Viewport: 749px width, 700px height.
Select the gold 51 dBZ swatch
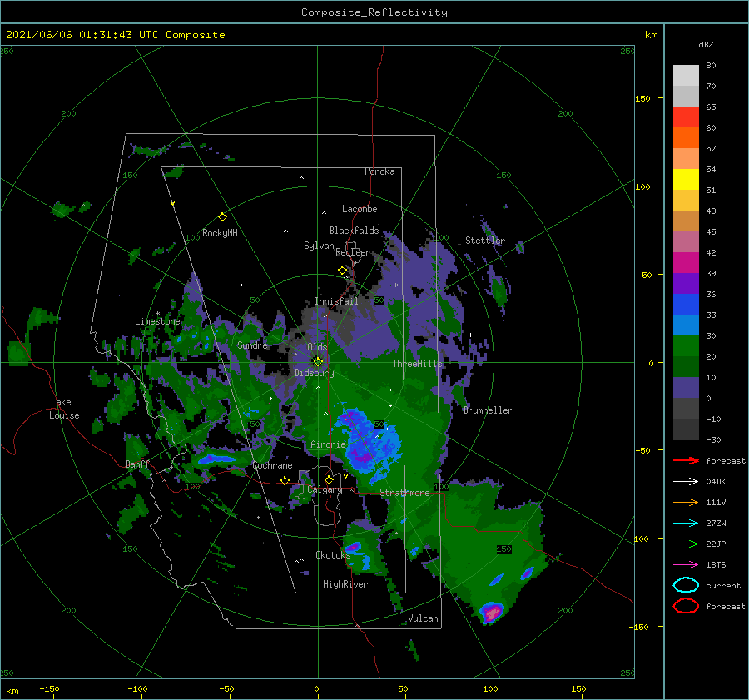(686, 201)
